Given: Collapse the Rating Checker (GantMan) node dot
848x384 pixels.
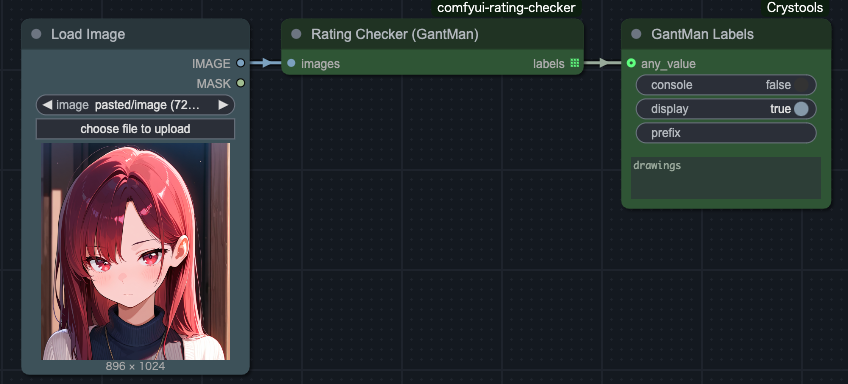Looking at the screenshot, I should click(296, 34).
